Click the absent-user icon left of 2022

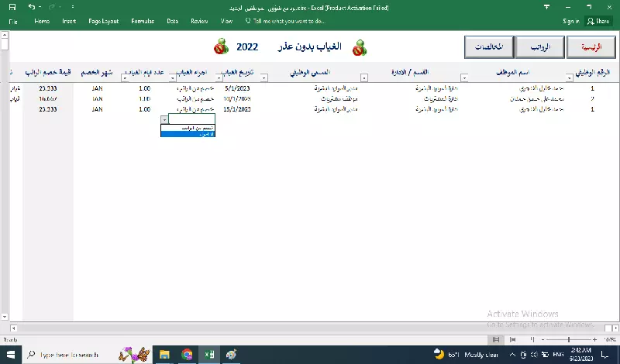tap(222, 46)
